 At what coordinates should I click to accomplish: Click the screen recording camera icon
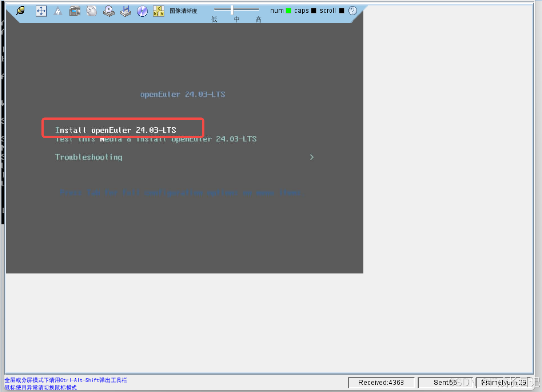point(74,11)
